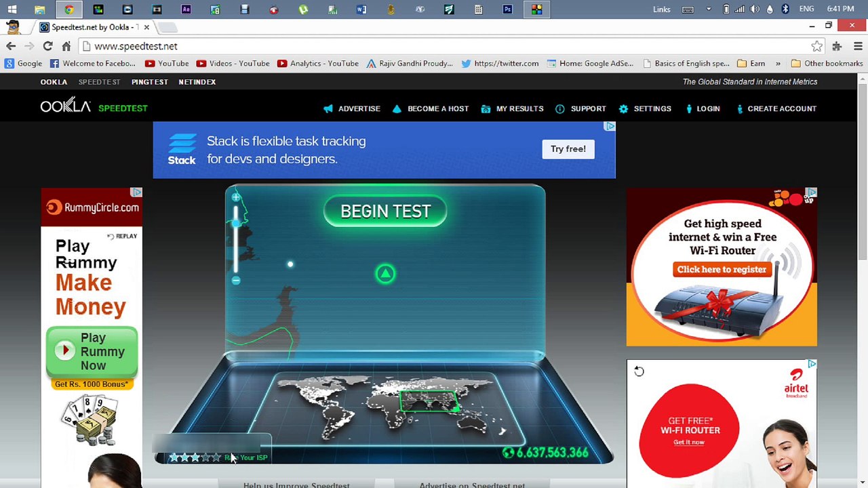Rate your ISP using the stars
The image size is (868, 488).
[195, 457]
